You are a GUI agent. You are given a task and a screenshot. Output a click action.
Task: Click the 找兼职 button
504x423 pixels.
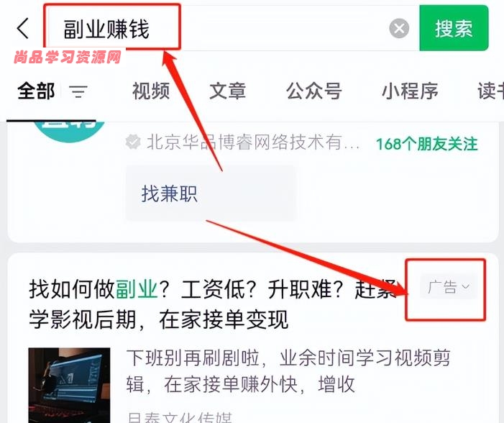click(211, 194)
